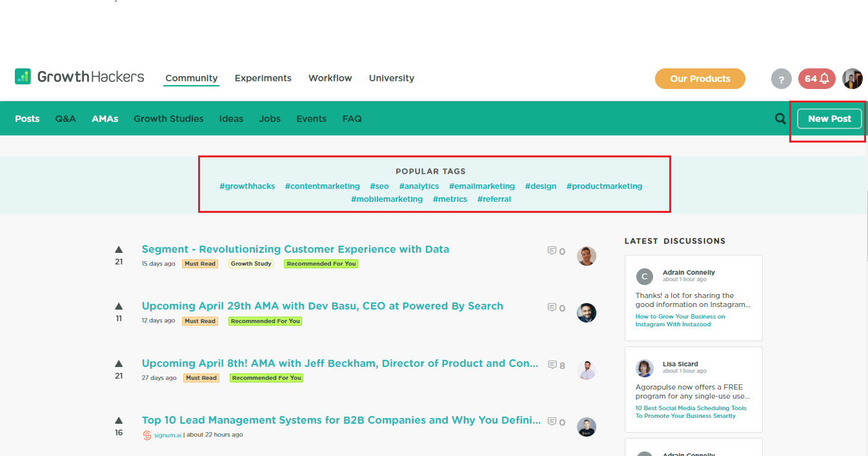Click Recommended For You on Dev Basu post

(265, 321)
